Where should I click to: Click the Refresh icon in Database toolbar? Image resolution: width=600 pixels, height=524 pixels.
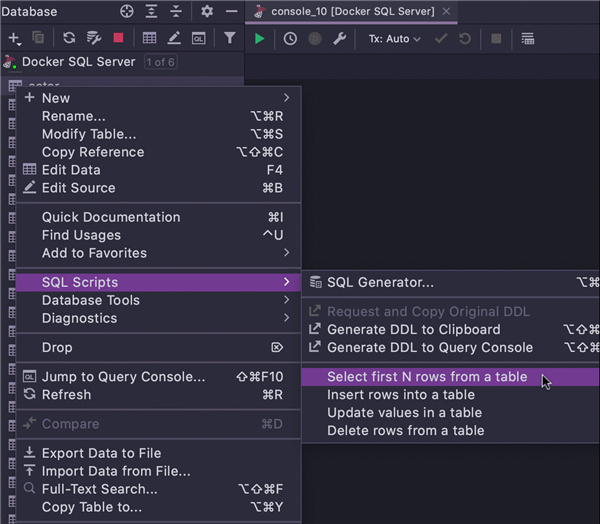coord(69,38)
